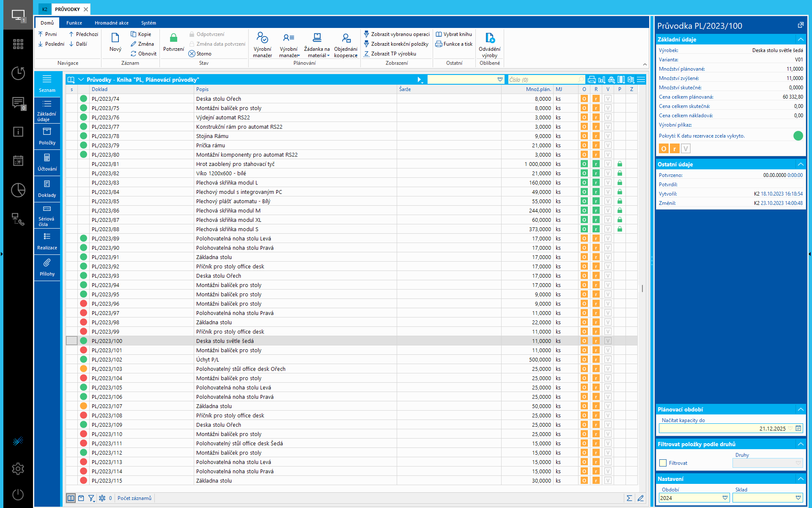Click Žádanka na materiál icon
The width and height of the screenshot is (812, 508).
(x=317, y=38)
